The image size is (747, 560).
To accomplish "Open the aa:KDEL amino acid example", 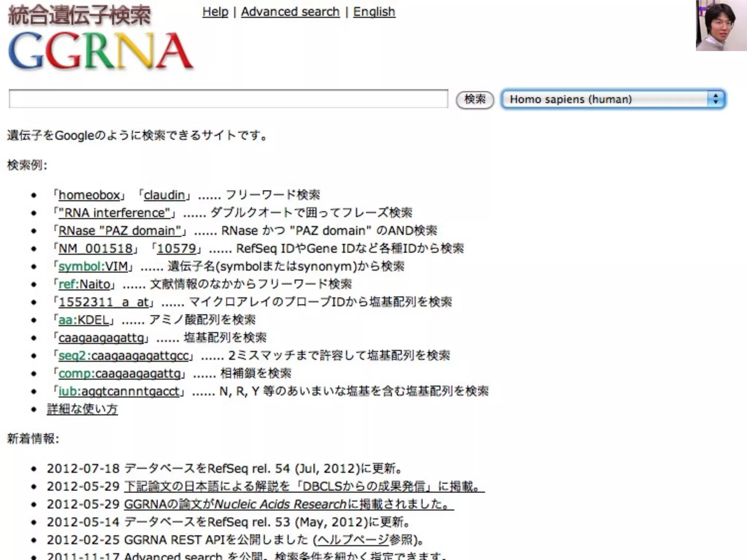I will point(84,320).
